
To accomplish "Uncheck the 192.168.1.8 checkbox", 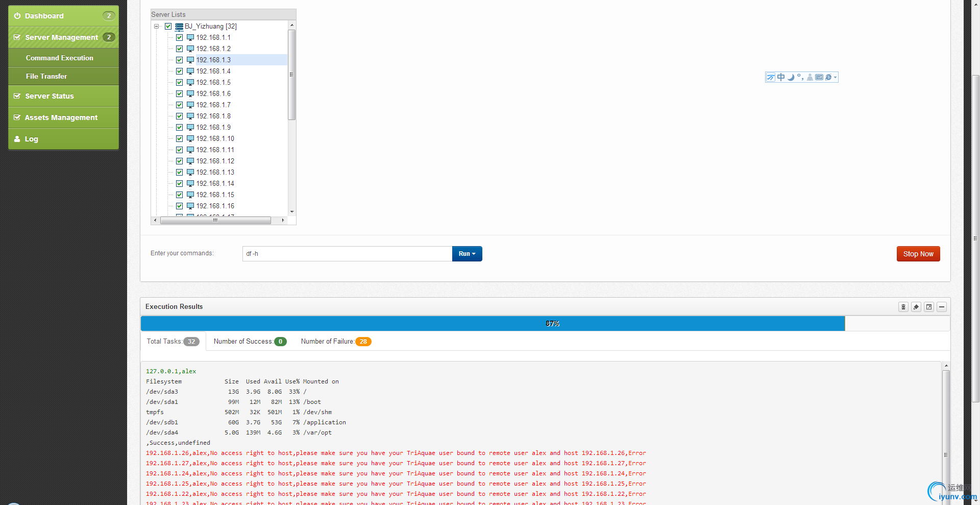I will pyautogui.click(x=179, y=116).
